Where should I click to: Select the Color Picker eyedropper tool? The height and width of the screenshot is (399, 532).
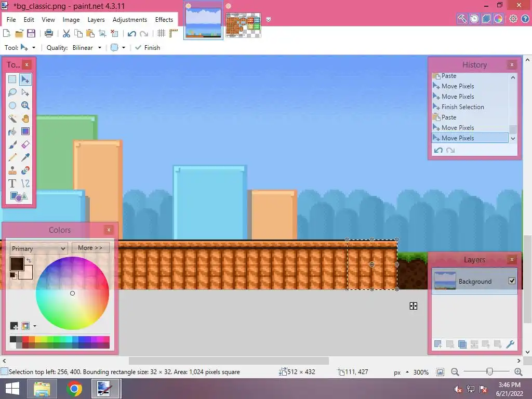tap(25, 157)
